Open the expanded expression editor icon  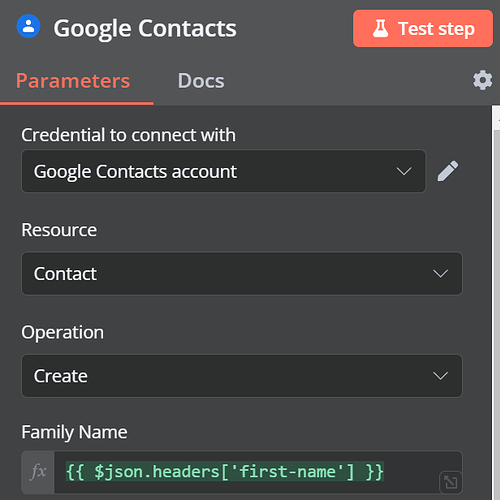point(451,482)
